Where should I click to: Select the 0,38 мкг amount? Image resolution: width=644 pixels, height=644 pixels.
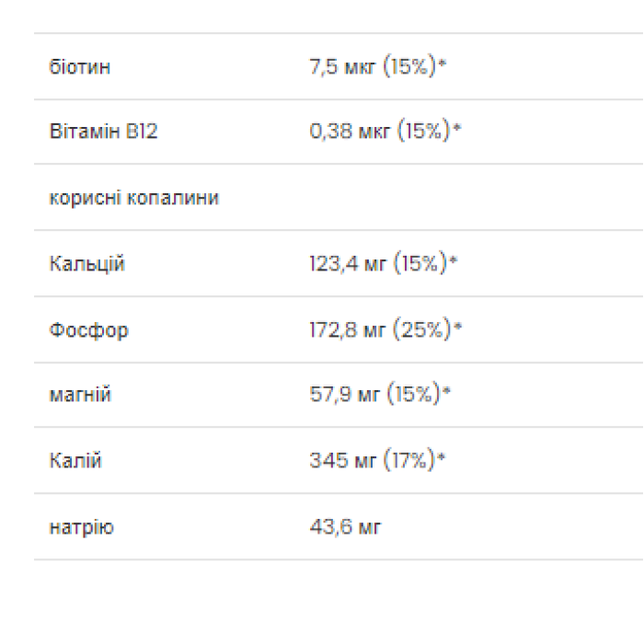point(351,132)
